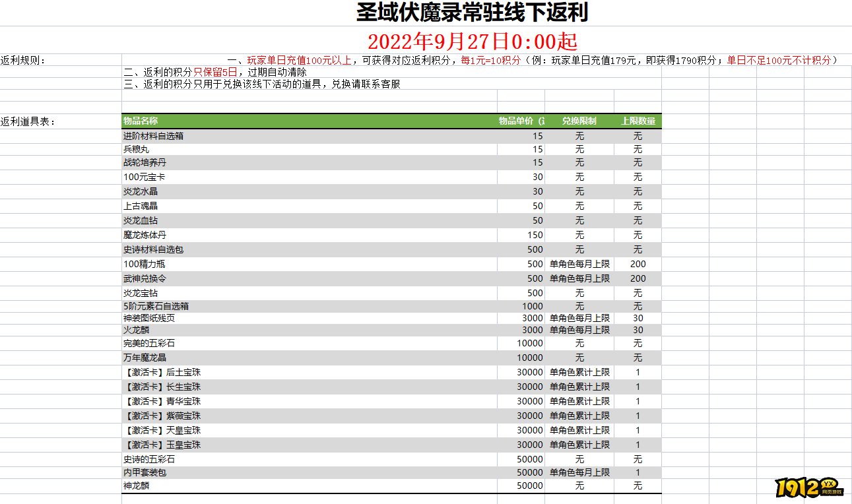
Task: Click the price 1000 for 5阶元素石自选箱
Action: point(533,306)
